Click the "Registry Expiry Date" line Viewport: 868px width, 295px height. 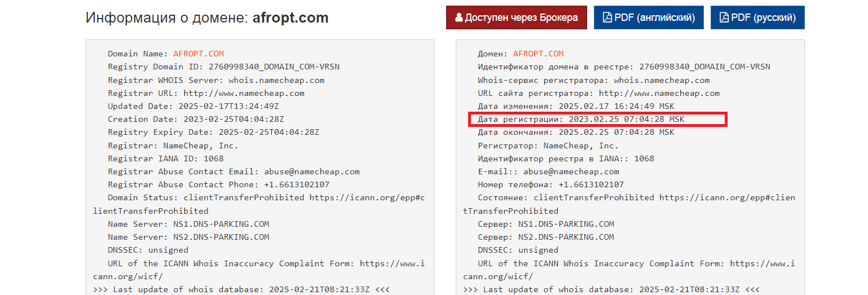214,132
